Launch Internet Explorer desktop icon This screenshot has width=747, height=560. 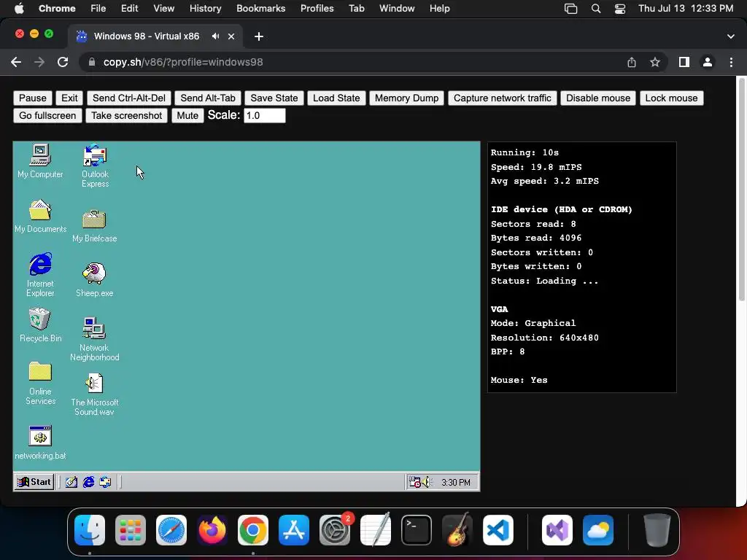40,275
